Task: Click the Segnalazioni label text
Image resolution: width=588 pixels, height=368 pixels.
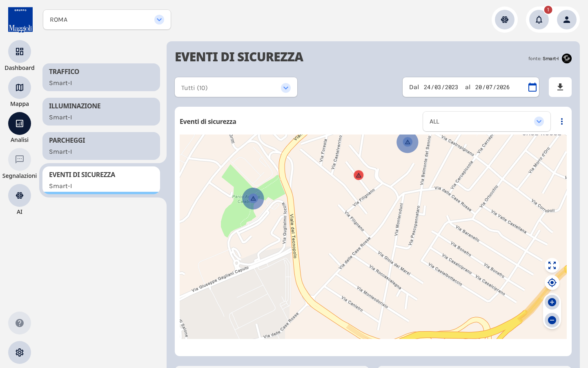Action: click(x=20, y=176)
